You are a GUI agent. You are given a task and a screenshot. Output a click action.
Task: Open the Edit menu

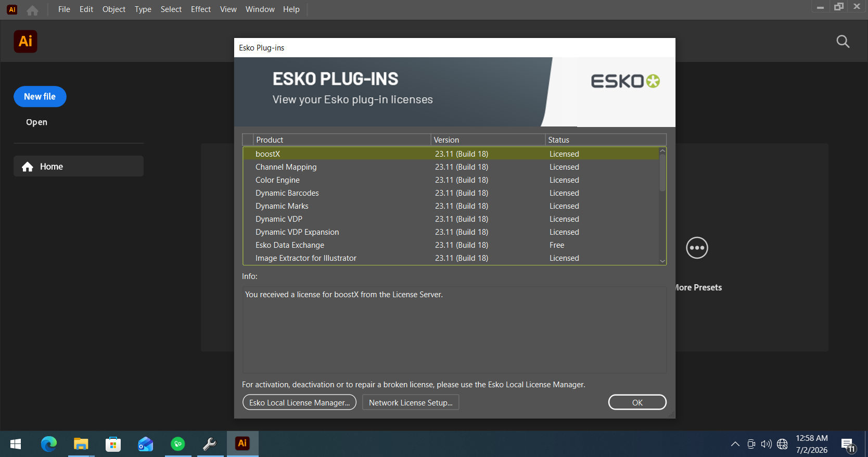click(86, 9)
